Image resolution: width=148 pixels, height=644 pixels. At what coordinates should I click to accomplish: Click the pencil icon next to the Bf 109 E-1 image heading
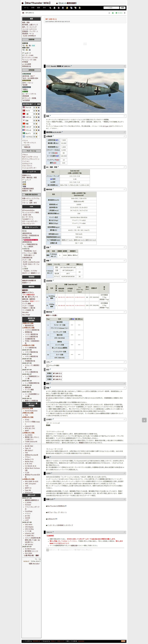(71, 66)
